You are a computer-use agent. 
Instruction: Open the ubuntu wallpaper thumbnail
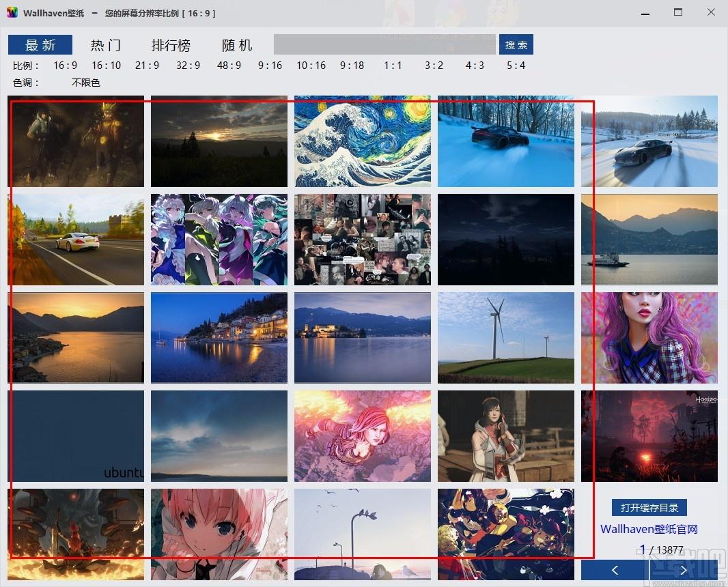pos(76,436)
